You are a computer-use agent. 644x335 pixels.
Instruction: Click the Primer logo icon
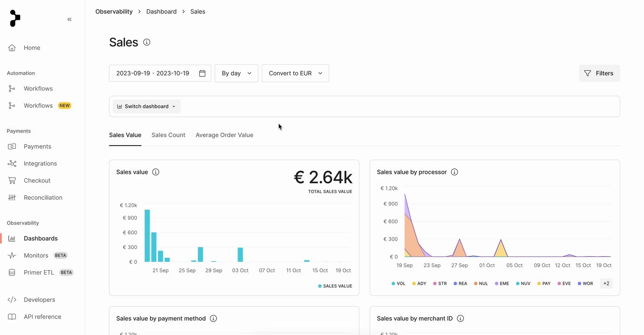tap(15, 19)
